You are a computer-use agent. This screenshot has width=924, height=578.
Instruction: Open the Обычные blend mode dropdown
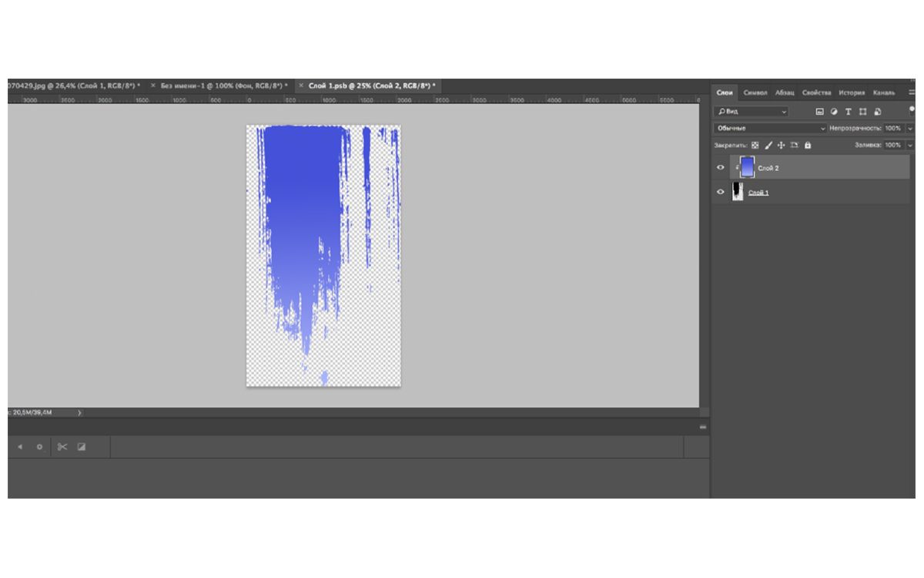(770, 128)
